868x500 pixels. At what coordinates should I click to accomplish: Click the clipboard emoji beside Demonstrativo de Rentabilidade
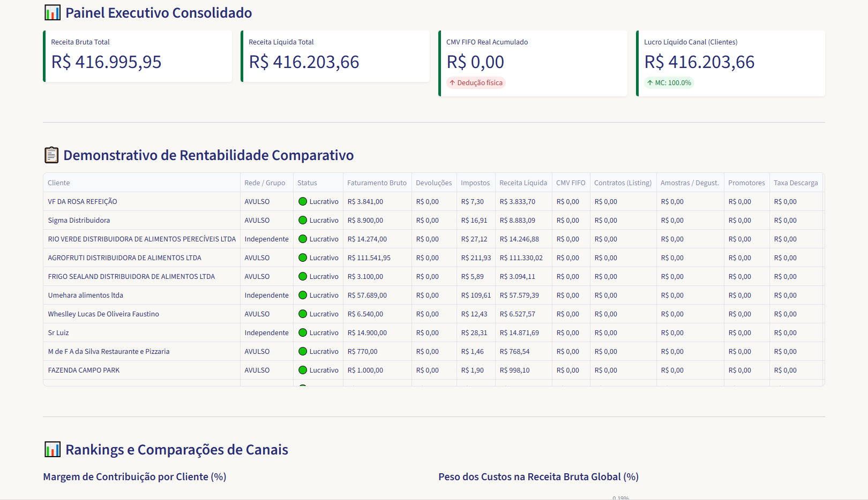(51, 155)
